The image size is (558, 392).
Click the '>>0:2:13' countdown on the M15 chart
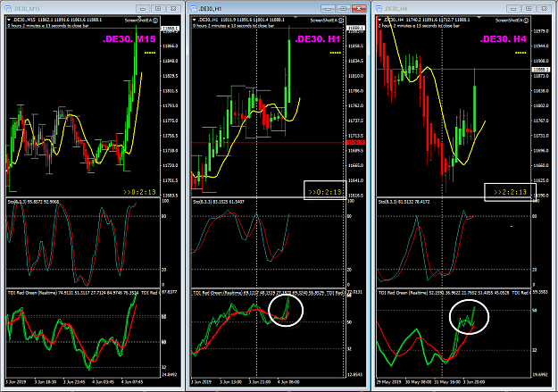tap(139, 192)
